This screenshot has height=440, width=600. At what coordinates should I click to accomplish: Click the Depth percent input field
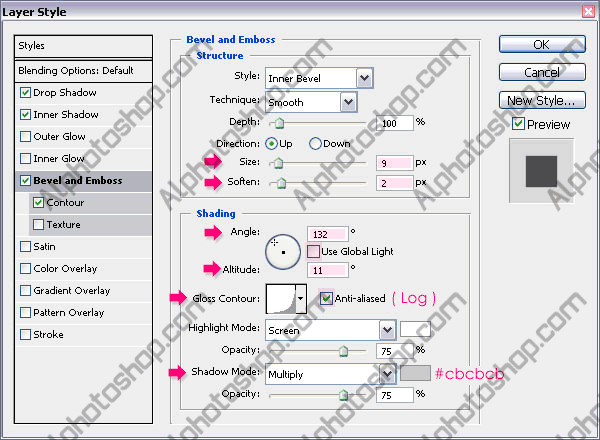(x=395, y=123)
